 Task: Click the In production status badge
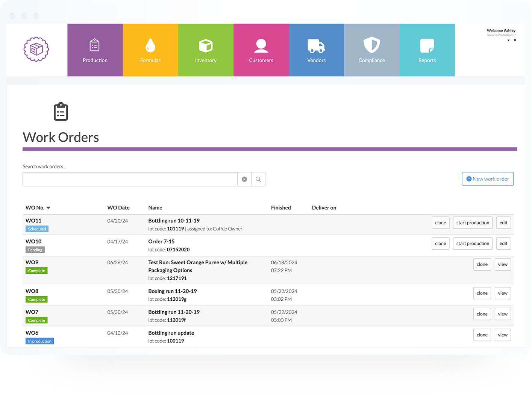pos(39,341)
